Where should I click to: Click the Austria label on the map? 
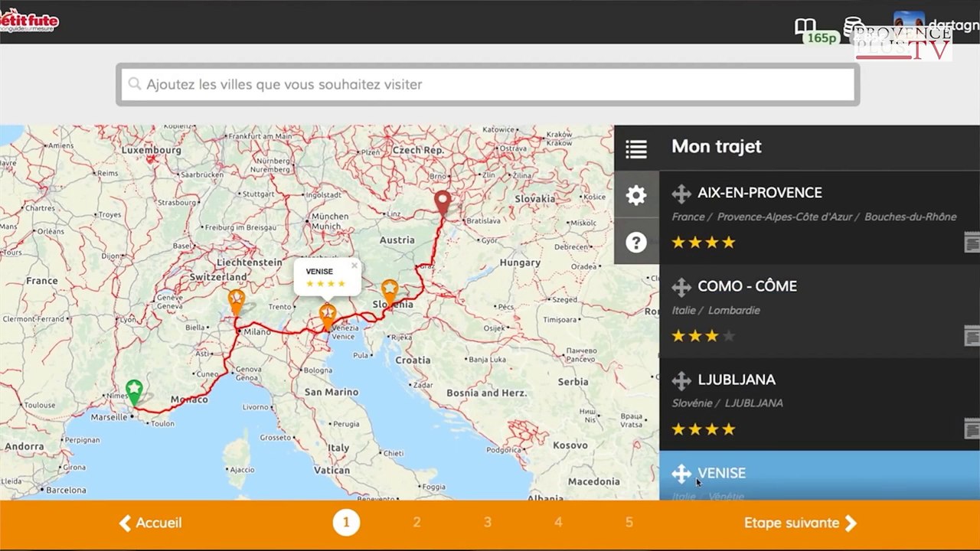(x=397, y=240)
